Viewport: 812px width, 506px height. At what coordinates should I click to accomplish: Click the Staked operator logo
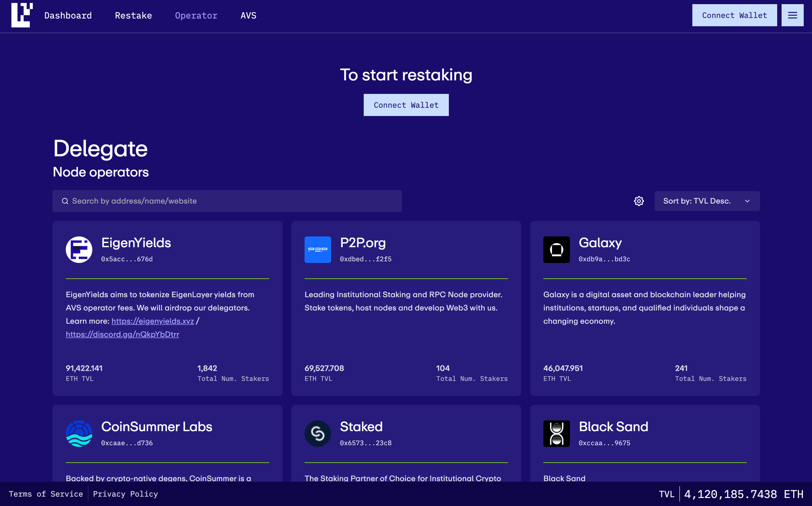pos(318,434)
